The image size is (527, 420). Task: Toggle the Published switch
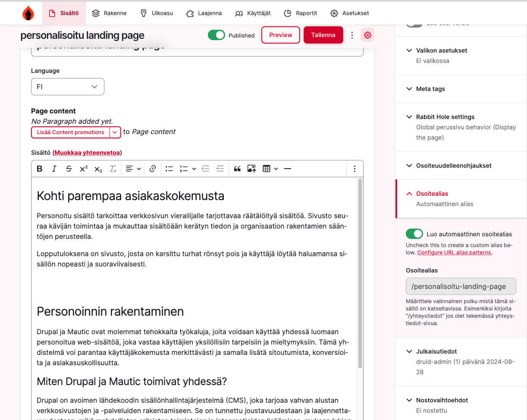click(x=216, y=35)
